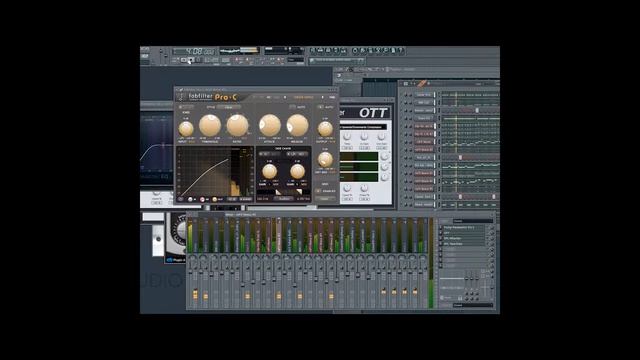The image size is (640, 360).
Task: Select Fruity Parametric EQ 2 mixer effect slot
Action: 464,227
